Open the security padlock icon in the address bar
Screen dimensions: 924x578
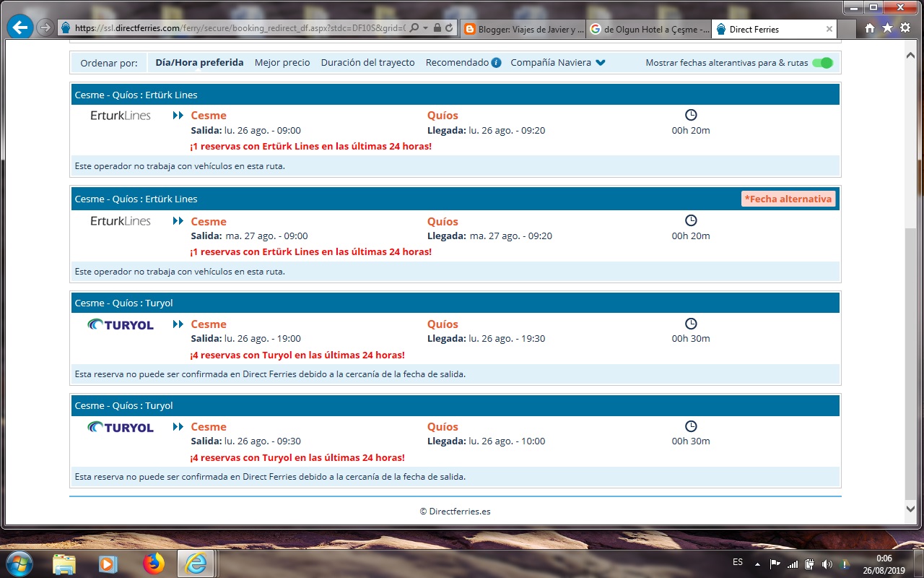click(x=437, y=28)
